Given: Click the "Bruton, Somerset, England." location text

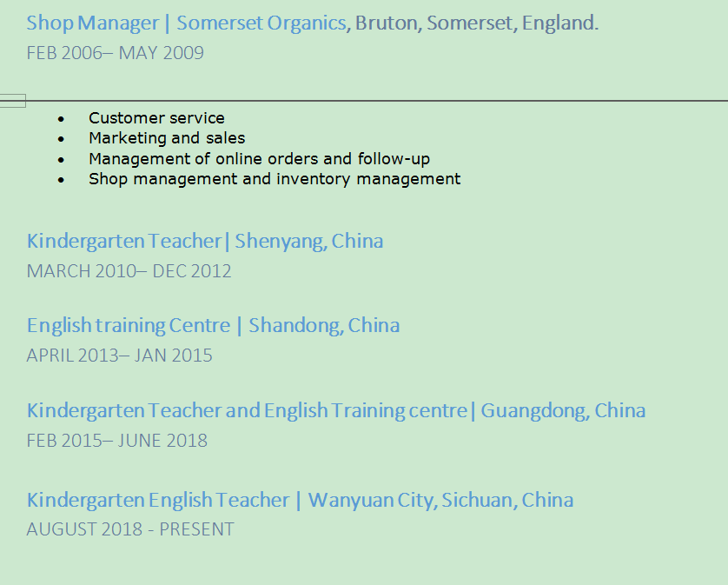Looking at the screenshot, I should pyautogui.click(x=476, y=23).
